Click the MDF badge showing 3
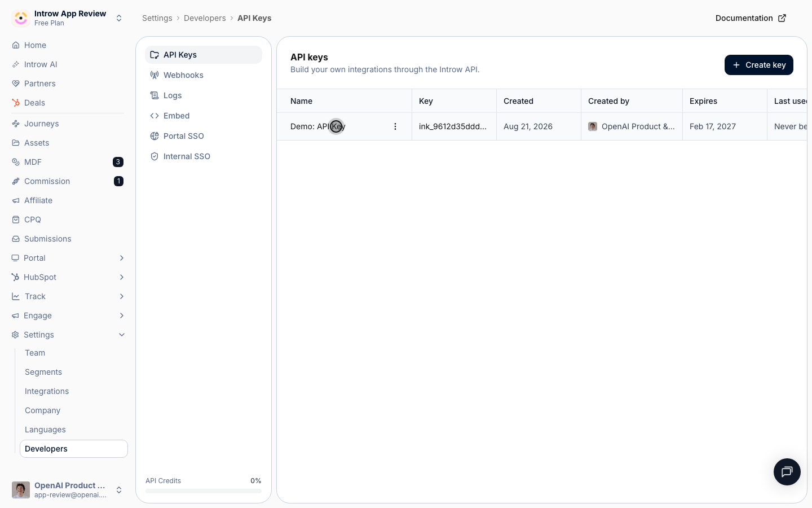 pyautogui.click(x=118, y=162)
